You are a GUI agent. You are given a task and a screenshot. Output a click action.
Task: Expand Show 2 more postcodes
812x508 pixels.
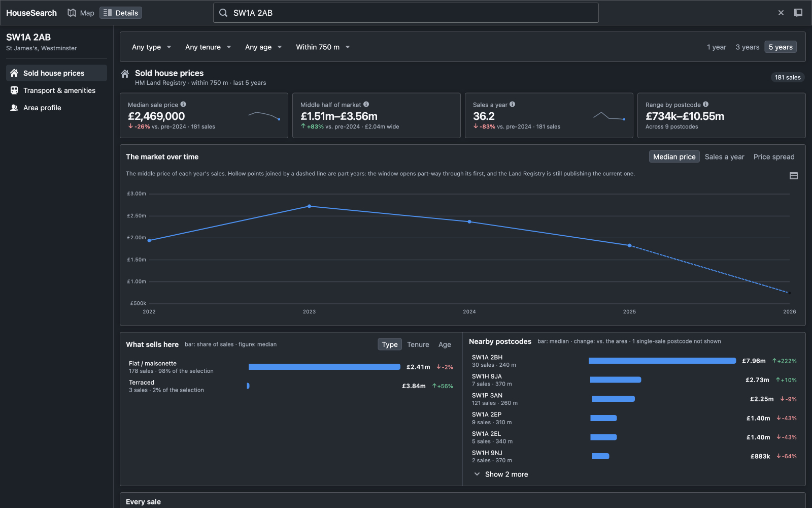(x=501, y=474)
